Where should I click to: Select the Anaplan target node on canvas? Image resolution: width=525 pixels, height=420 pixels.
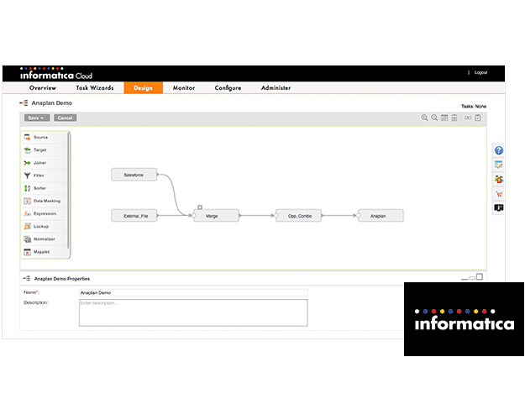tap(381, 216)
